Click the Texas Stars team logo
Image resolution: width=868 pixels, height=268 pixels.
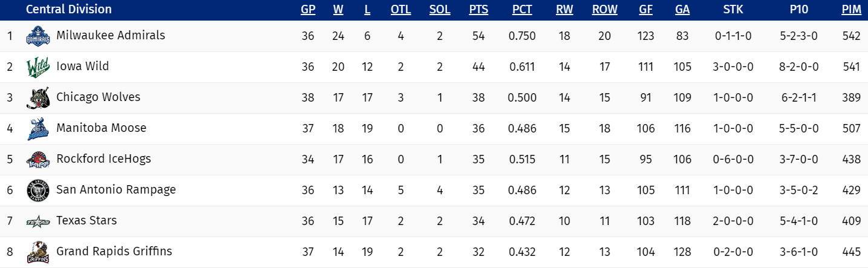pyautogui.click(x=36, y=221)
